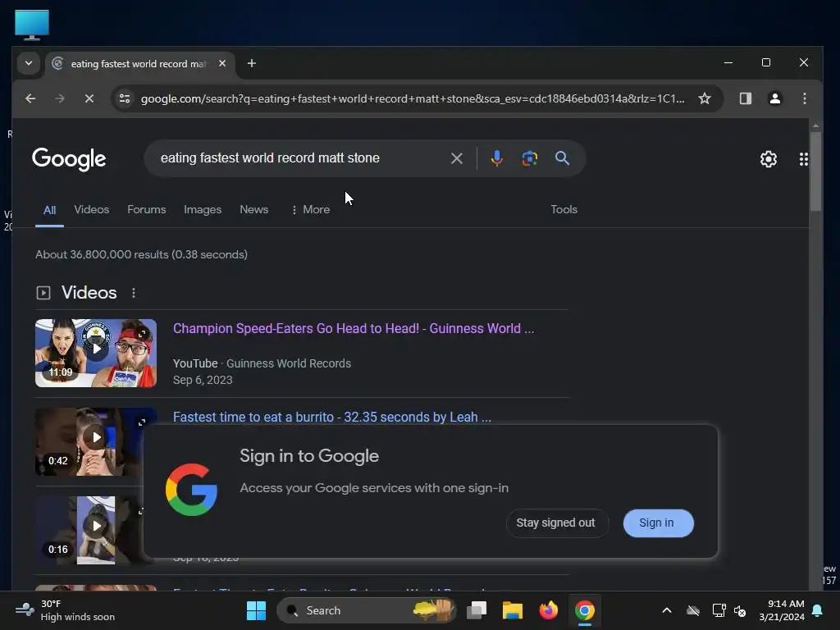This screenshot has height=630, width=840.
Task: Open clock showing 9:14 AM
Action: tap(782, 610)
